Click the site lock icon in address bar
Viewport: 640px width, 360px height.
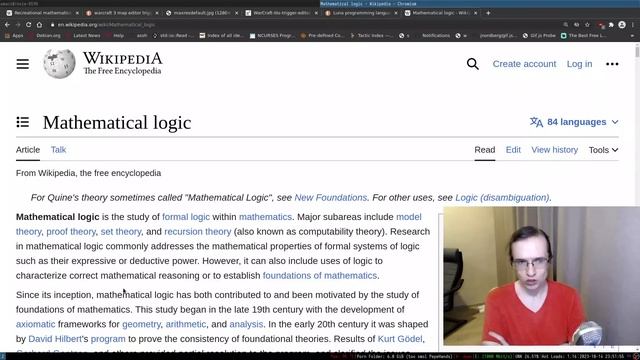point(53,25)
